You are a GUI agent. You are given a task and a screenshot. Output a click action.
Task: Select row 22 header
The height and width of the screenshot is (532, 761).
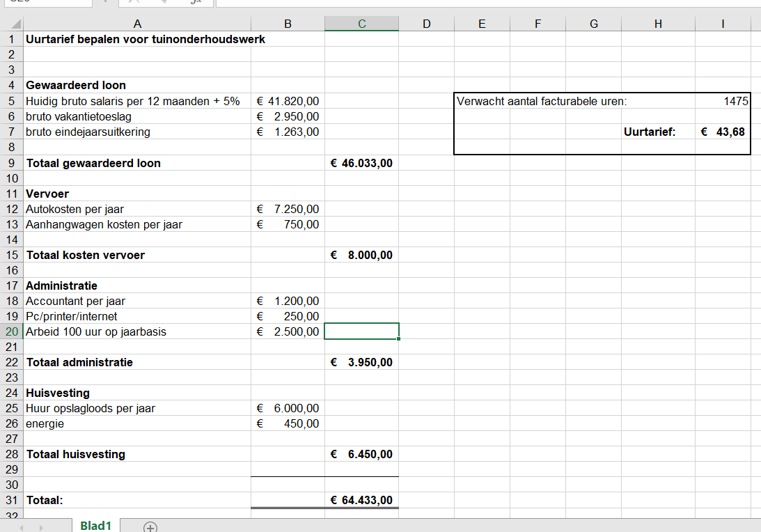(x=12, y=362)
